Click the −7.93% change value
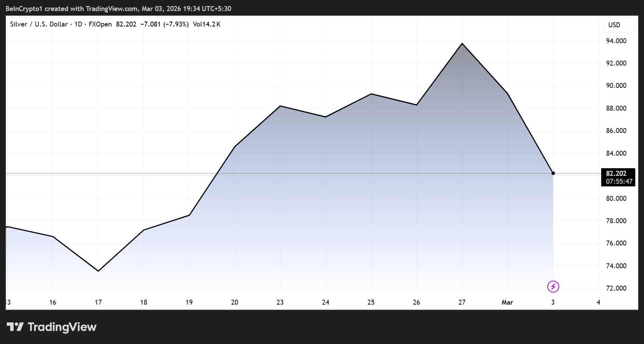Viewport: 644px width, 344px height. 177,24
